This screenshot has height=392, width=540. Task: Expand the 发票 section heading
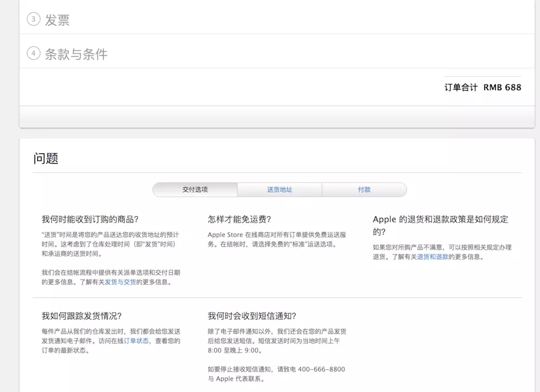pos(57,20)
